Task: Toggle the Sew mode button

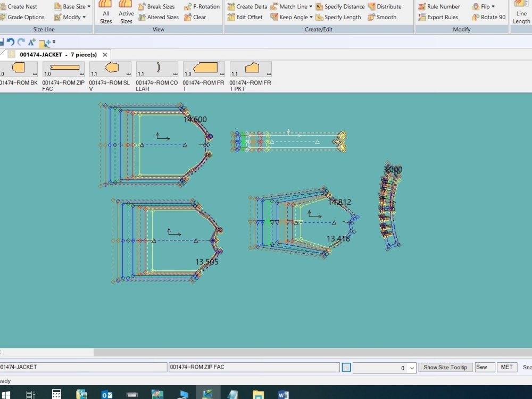Action: click(484, 367)
